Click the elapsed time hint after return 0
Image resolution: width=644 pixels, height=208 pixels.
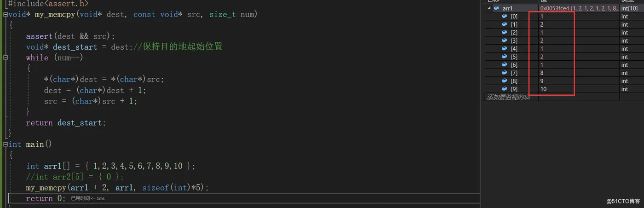coord(88,198)
